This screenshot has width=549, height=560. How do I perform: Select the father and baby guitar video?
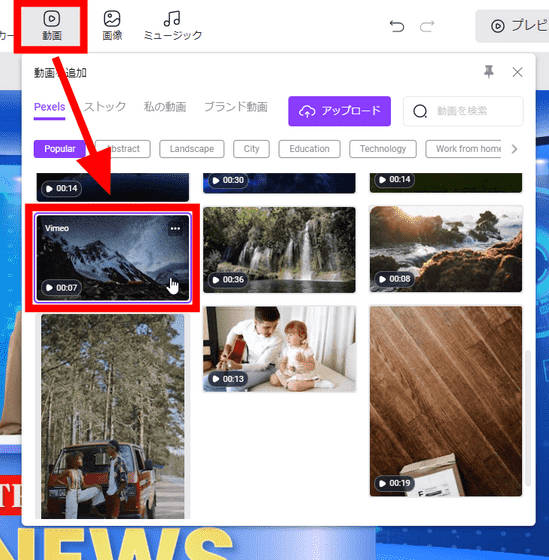pyautogui.click(x=279, y=349)
